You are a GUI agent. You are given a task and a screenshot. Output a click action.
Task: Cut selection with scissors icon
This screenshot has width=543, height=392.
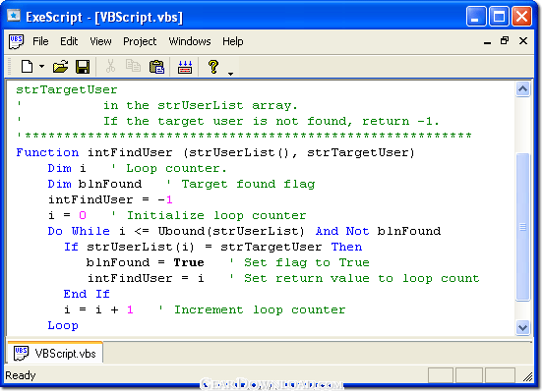point(110,66)
